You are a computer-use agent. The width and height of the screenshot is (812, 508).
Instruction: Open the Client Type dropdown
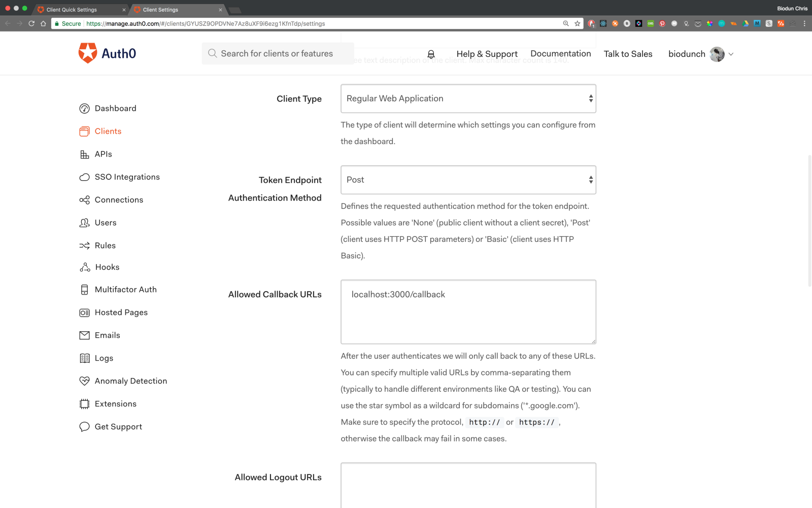468,99
